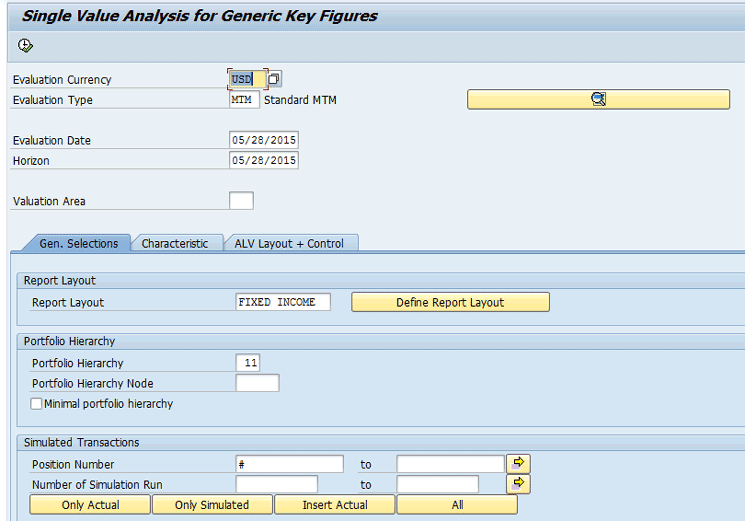Open multiple selection for Position Number

point(518,463)
